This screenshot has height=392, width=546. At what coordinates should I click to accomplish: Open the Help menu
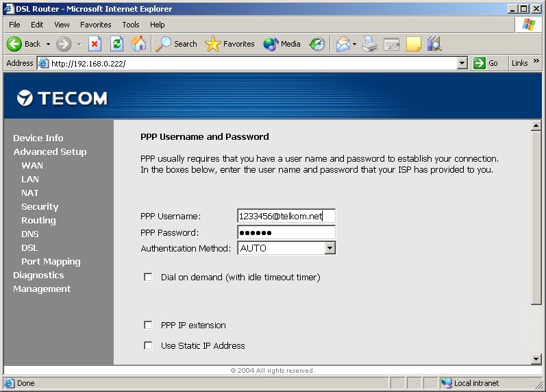coord(157,25)
